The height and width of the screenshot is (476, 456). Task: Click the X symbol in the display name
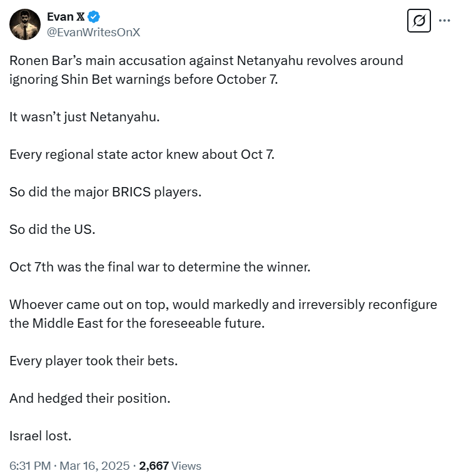[80, 17]
